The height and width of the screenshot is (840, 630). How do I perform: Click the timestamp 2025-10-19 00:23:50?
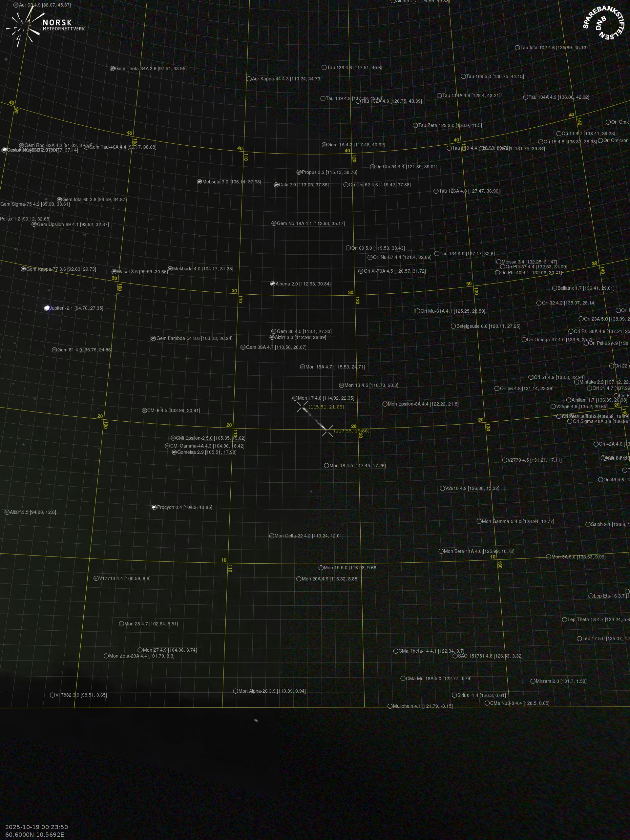point(37,827)
